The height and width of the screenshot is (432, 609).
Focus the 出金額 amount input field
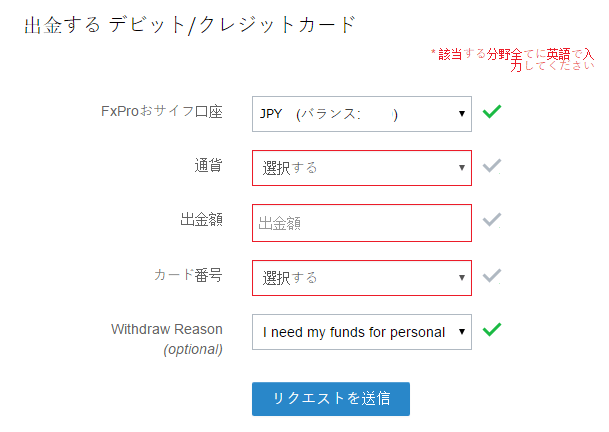(x=362, y=223)
